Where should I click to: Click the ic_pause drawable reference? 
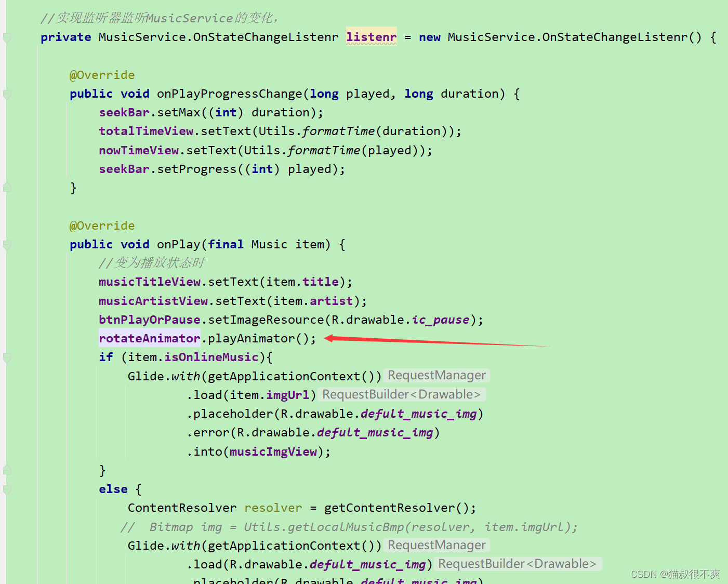[x=441, y=320]
